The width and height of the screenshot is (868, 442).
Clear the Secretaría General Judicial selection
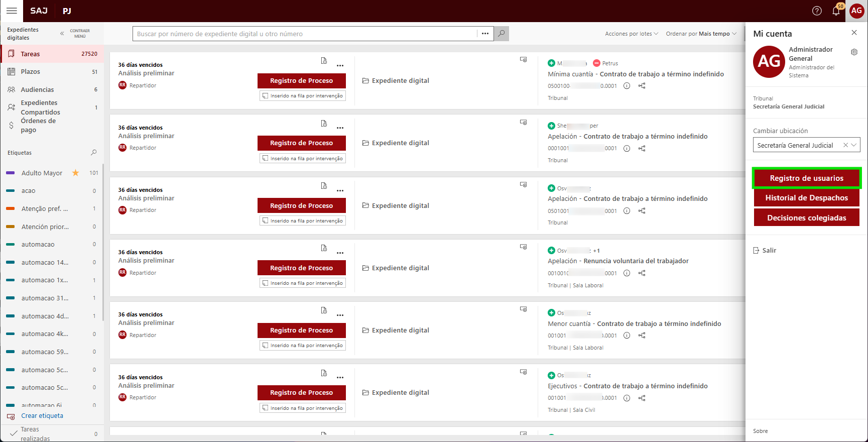click(x=845, y=145)
